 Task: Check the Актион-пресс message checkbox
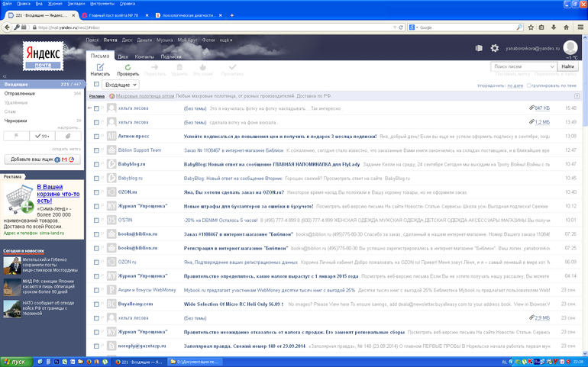coord(96,135)
